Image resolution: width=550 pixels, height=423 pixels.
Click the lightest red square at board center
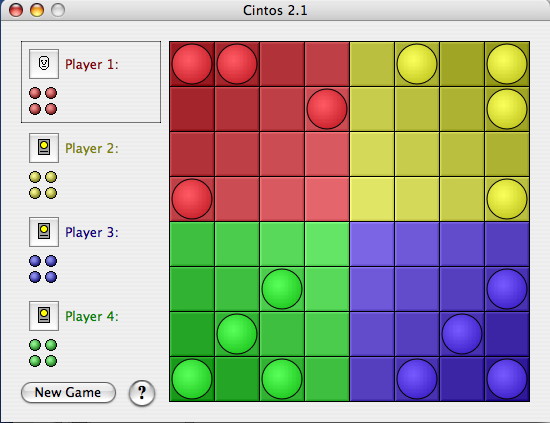tap(327, 199)
